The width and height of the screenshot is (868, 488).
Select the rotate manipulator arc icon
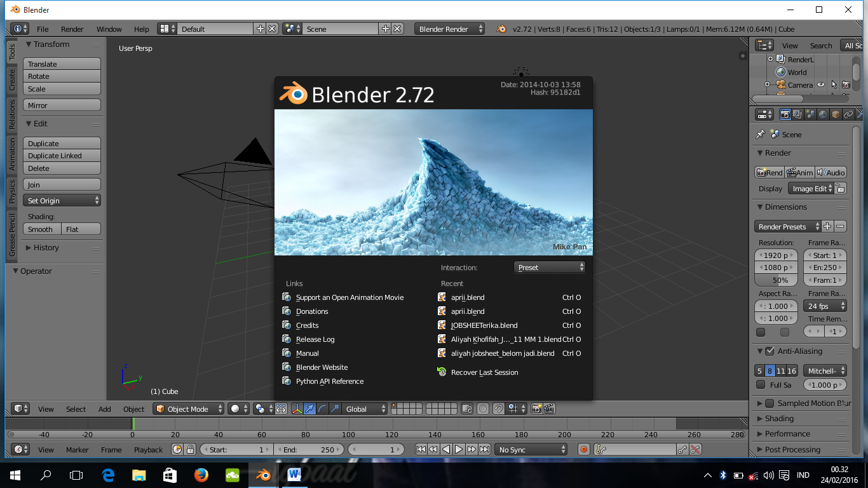point(322,409)
